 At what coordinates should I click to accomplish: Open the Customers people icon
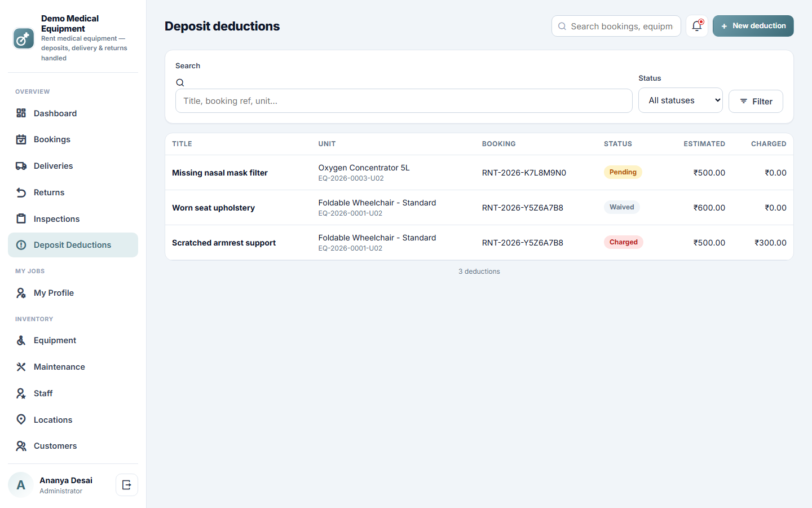(21, 446)
